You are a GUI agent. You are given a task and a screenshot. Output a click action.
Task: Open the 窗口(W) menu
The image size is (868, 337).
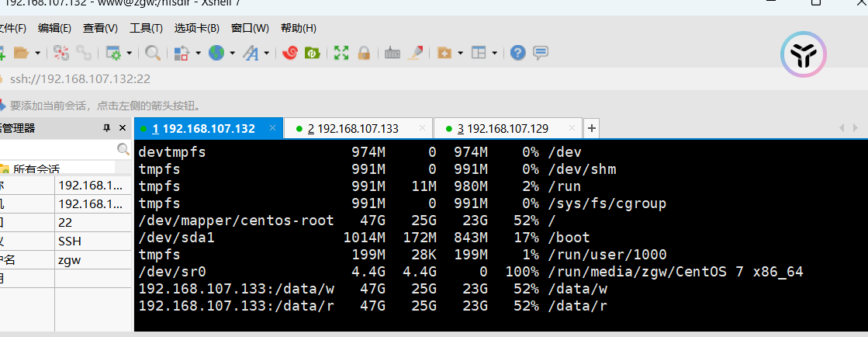[250, 28]
